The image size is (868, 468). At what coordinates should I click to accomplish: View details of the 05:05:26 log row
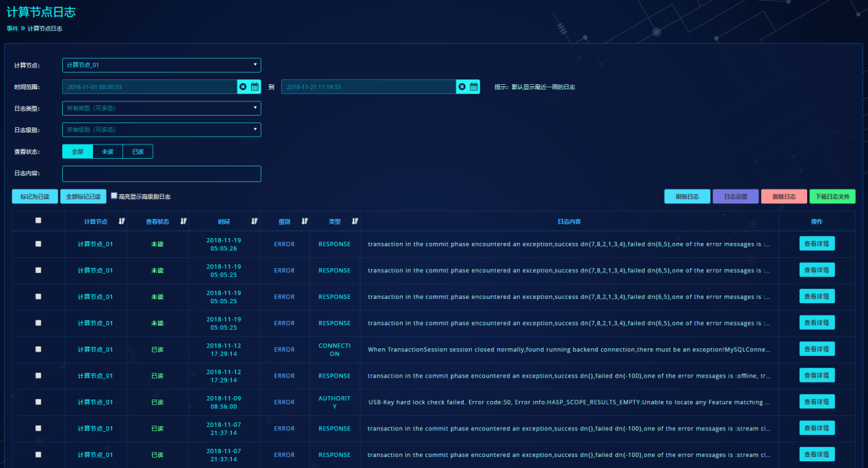(x=817, y=244)
